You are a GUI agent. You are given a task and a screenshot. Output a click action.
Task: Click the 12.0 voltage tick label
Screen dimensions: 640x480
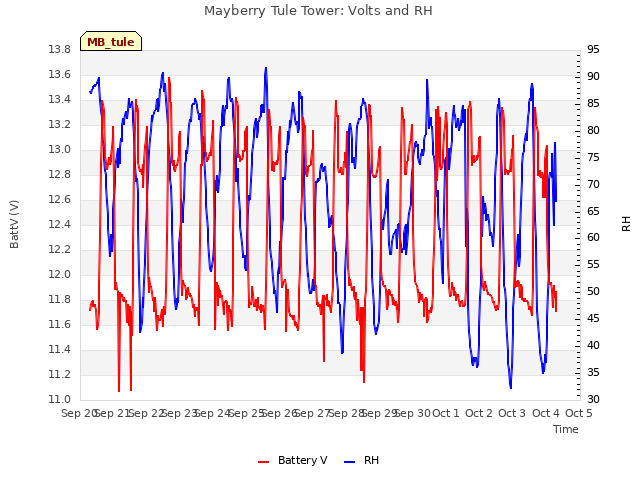(60, 274)
